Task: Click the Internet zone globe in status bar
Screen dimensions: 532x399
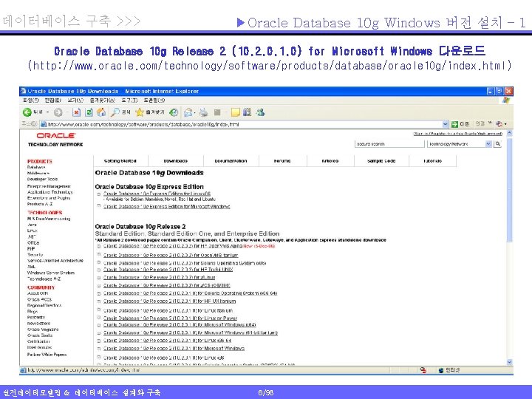Action: point(441,370)
